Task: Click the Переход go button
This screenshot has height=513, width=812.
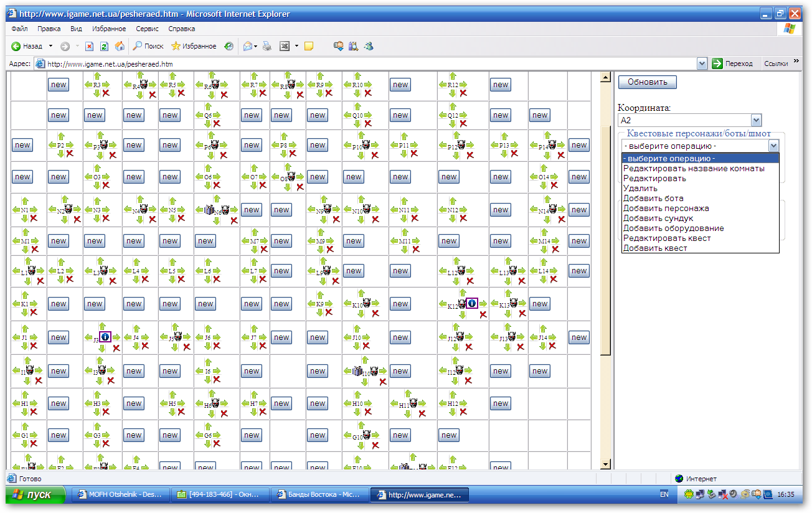Action: 732,64
